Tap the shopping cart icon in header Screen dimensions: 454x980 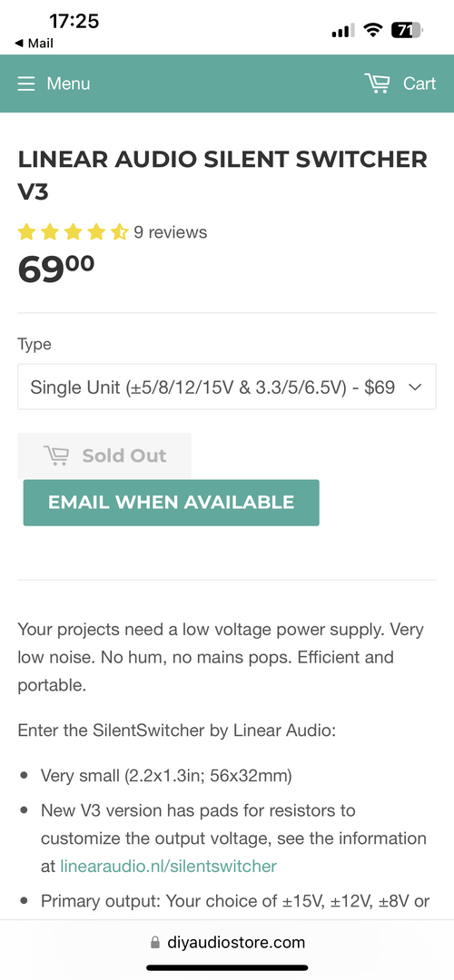pos(377,83)
